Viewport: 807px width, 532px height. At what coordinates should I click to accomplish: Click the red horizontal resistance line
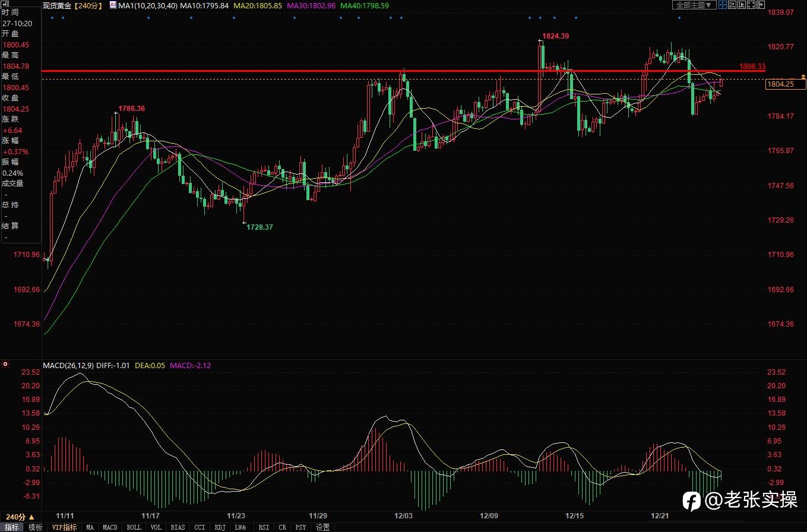(x=403, y=71)
